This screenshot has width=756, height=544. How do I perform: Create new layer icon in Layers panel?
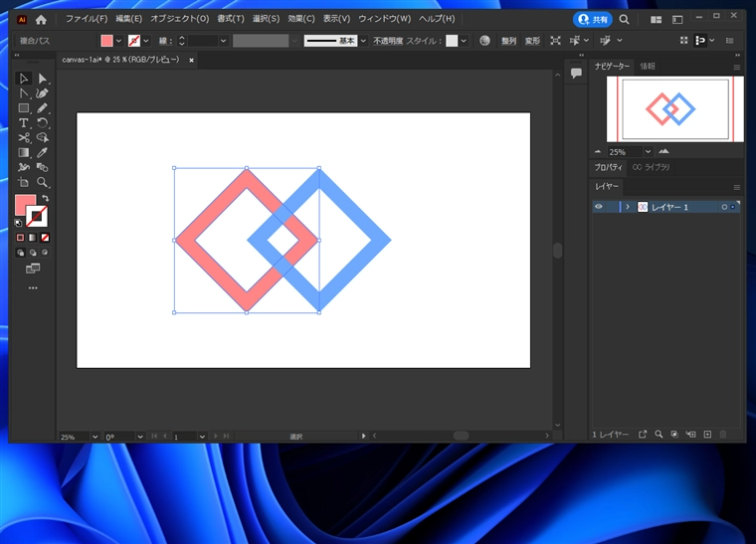tap(707, 435)
